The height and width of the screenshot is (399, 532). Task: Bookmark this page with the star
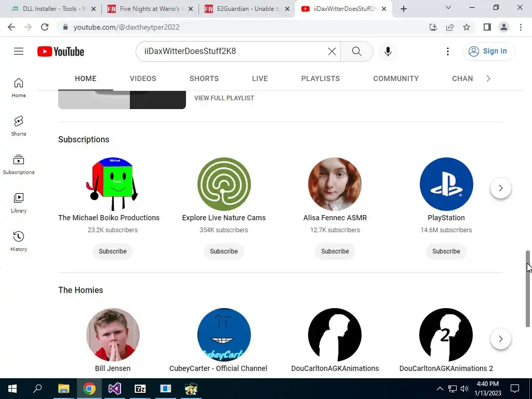pyautogui.click(x=467, y=27)
